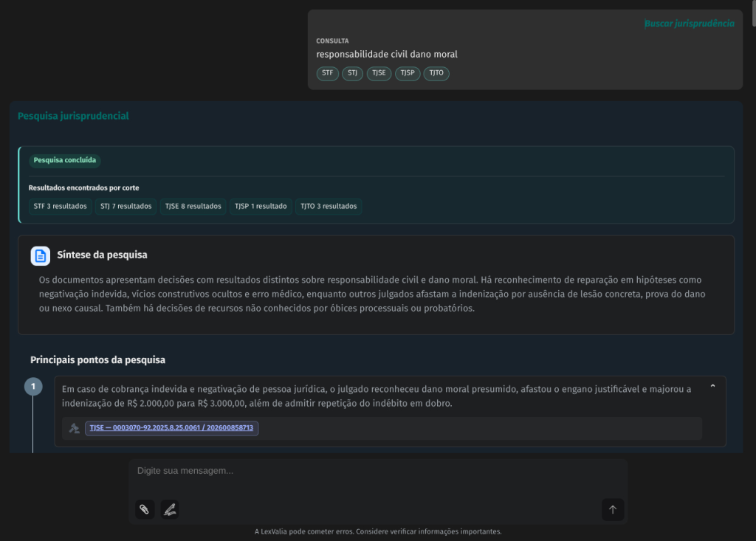Click the LexValia disclaimer text
The height and width of the screenshot is (541, 756).
[x=378, y=531]
